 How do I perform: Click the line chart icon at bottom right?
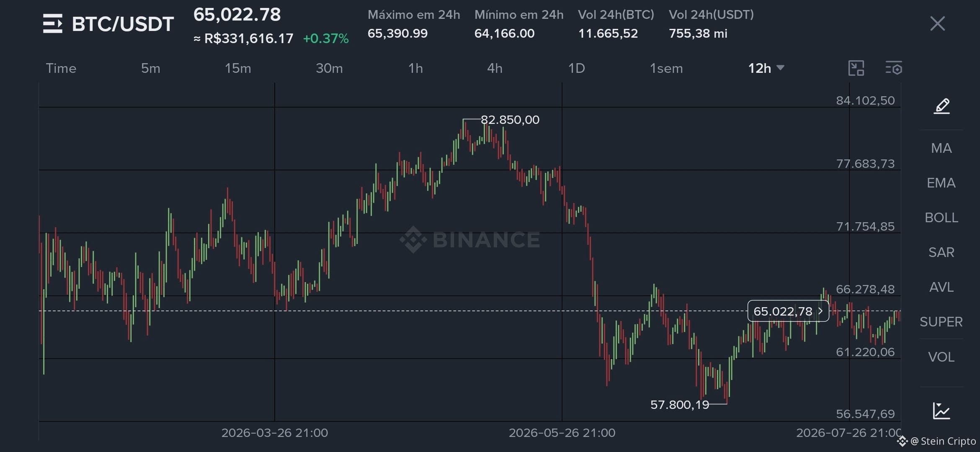tap(941, 411)
